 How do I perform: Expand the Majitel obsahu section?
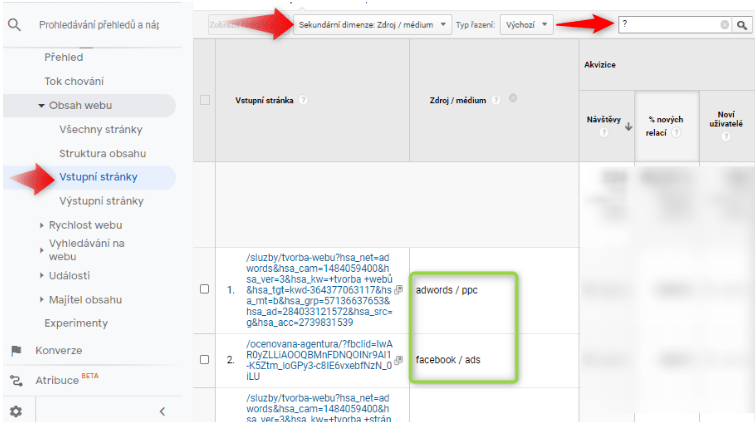pyautogui.click(x=41, y=300)
